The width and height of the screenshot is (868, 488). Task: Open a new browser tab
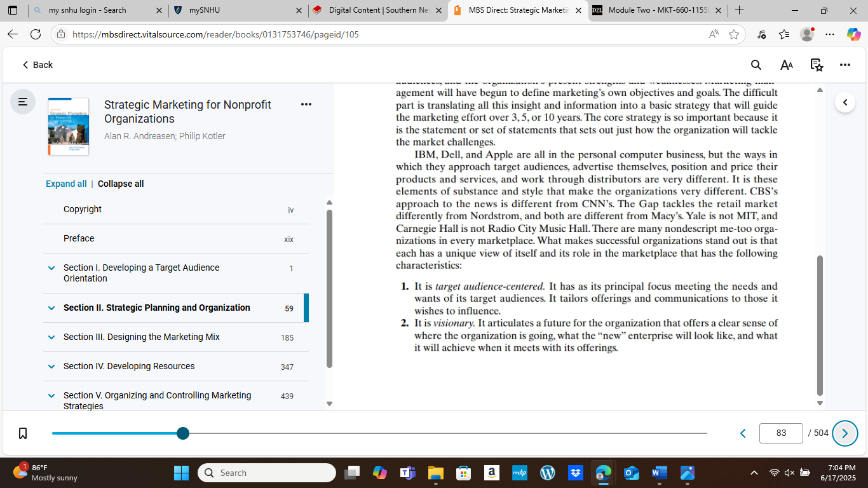(739, 10)
